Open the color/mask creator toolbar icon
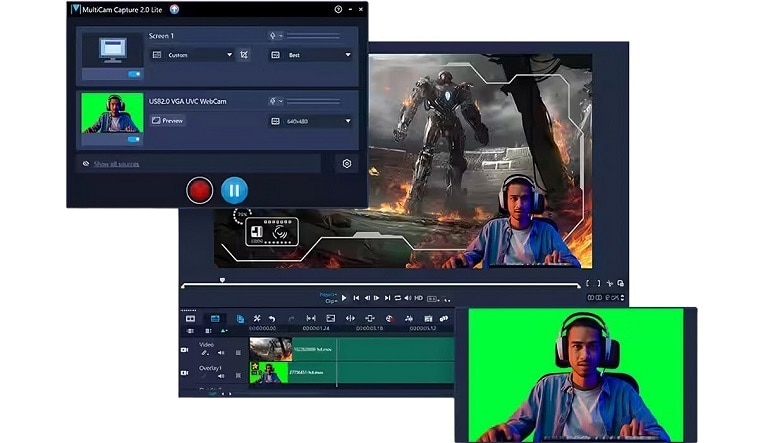 (x=389, y=319)
